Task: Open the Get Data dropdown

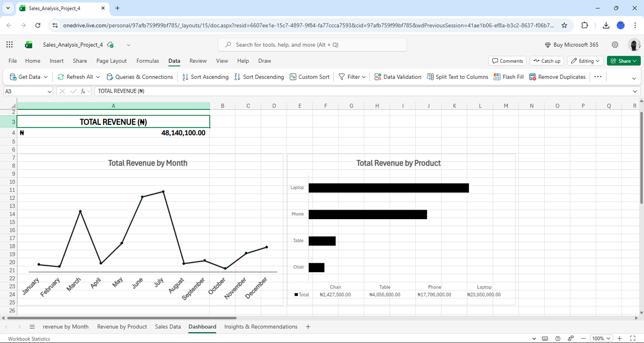Action: click(28, 77)
